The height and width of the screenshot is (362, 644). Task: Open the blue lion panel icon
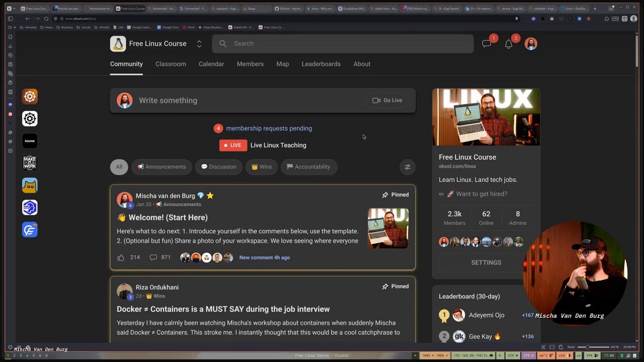(30, 208)
